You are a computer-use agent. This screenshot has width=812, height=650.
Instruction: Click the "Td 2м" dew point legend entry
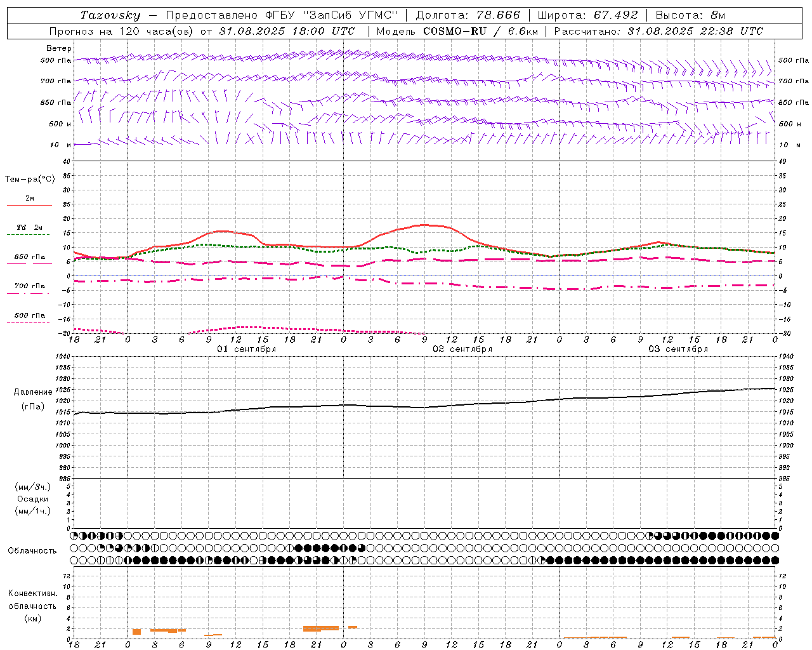[29, 227]
